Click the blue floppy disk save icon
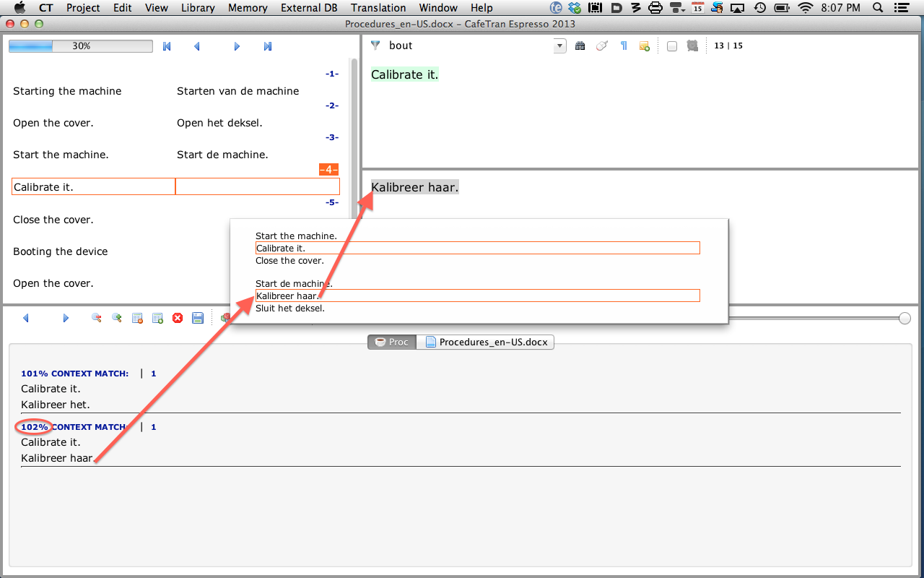Viewport: 924px width, 578px height. pos(198,318)
